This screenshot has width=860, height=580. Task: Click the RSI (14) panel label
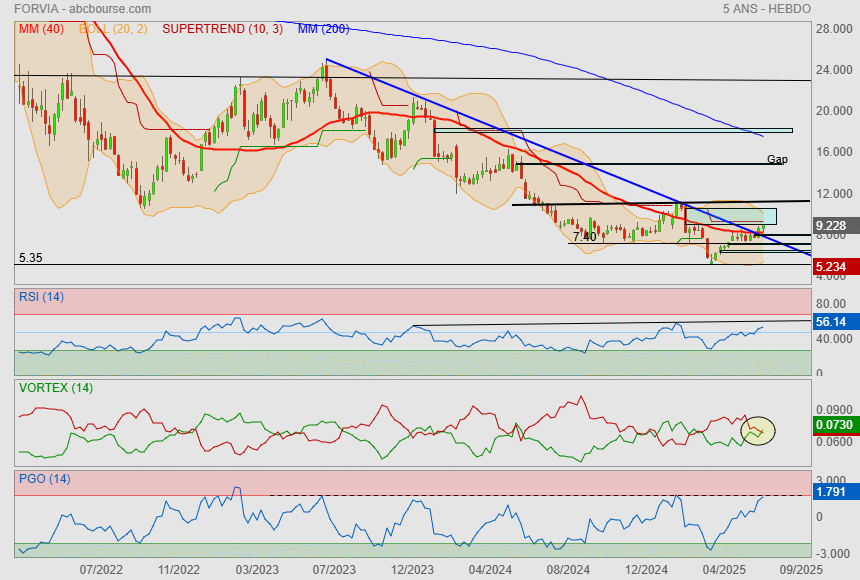[41, 297]
